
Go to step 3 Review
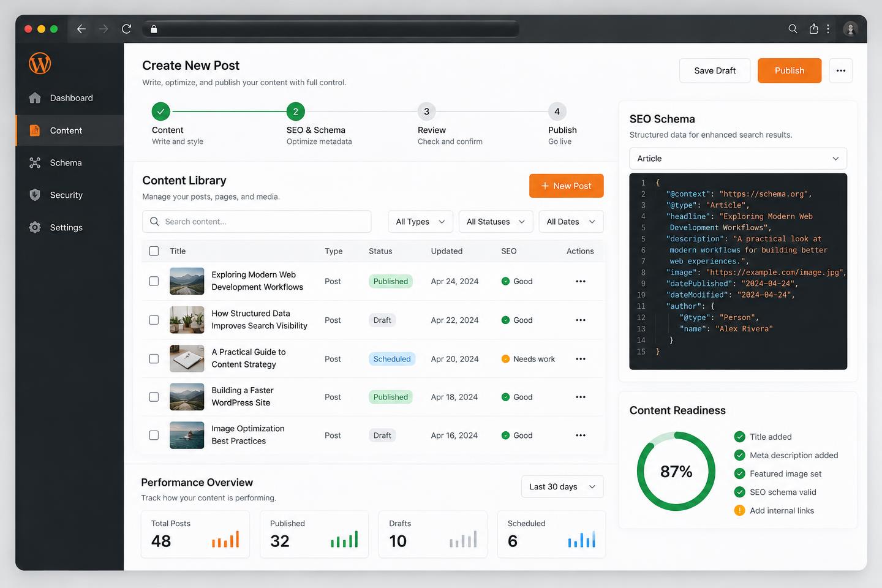pyautogui.click(x=427, y=111)
